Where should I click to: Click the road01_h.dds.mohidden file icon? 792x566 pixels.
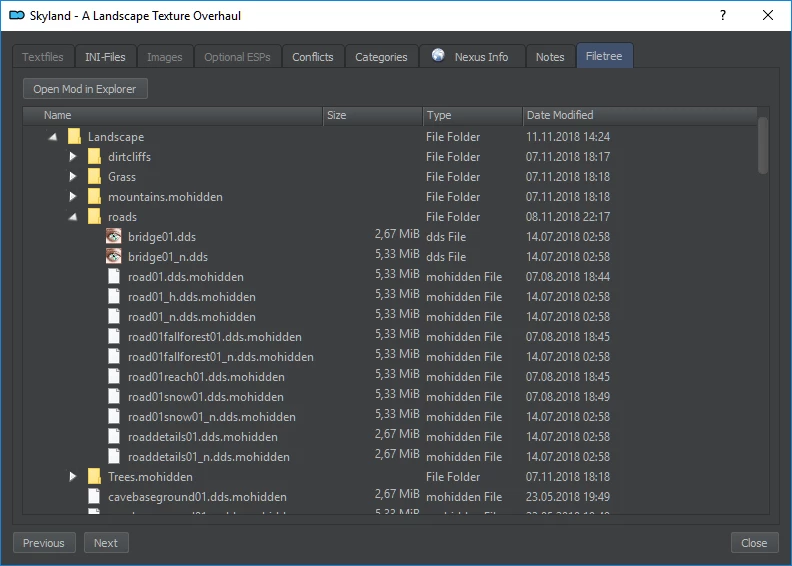(114, 296)
